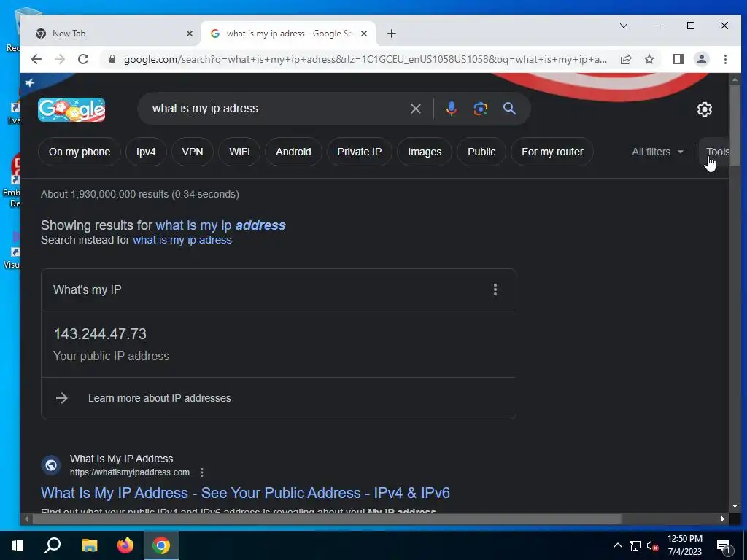Click into the Google search text field
747x560 pixels.
point(276,109)
